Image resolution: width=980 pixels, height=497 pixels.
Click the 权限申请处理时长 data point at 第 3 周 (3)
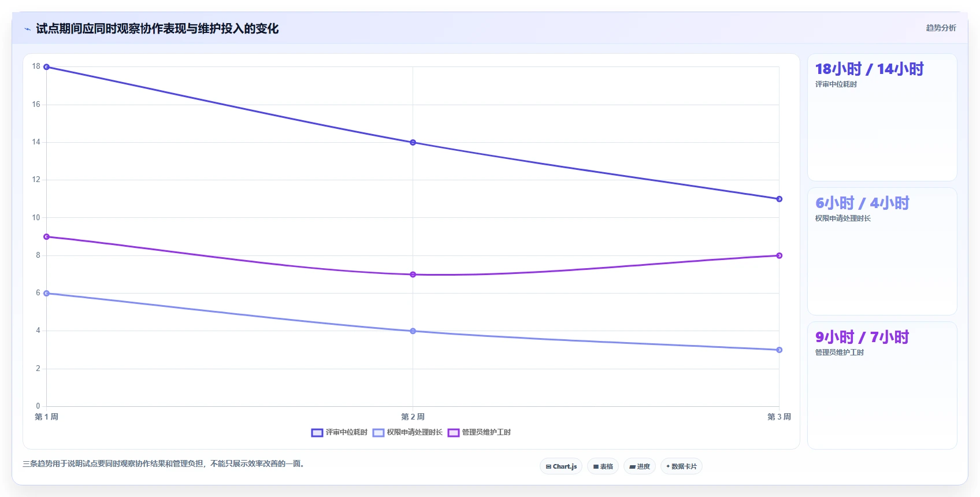(779, 350)
